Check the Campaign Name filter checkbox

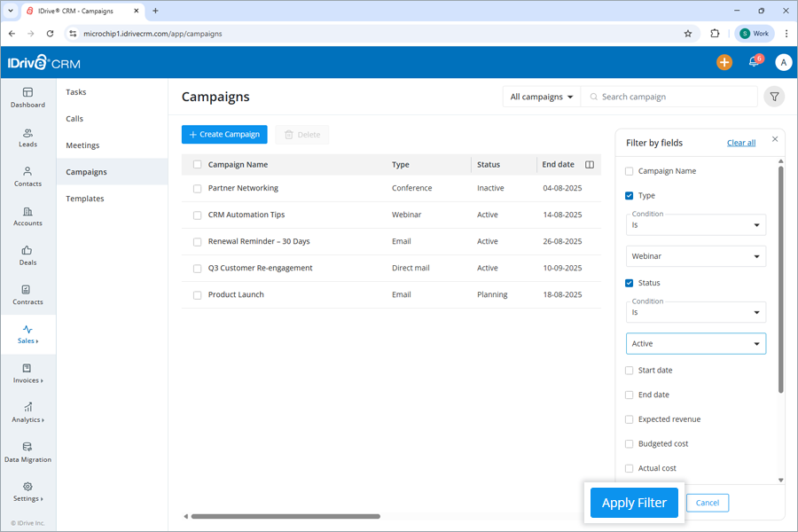629,170
